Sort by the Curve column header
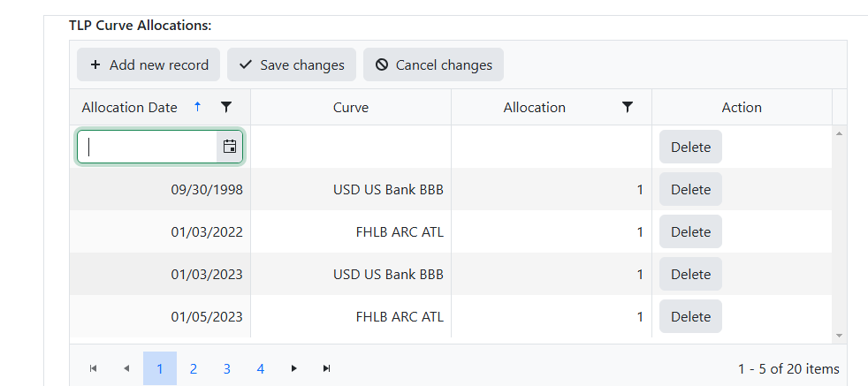Image resolution: width=868 pixels, height=386 pixels. (x=350, y=107)
